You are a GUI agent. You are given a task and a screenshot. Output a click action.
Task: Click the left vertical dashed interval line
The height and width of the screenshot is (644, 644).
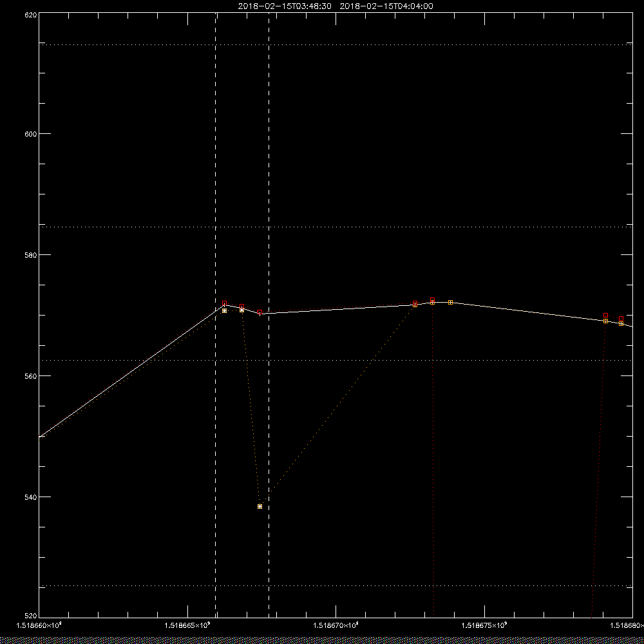[215, 314]
